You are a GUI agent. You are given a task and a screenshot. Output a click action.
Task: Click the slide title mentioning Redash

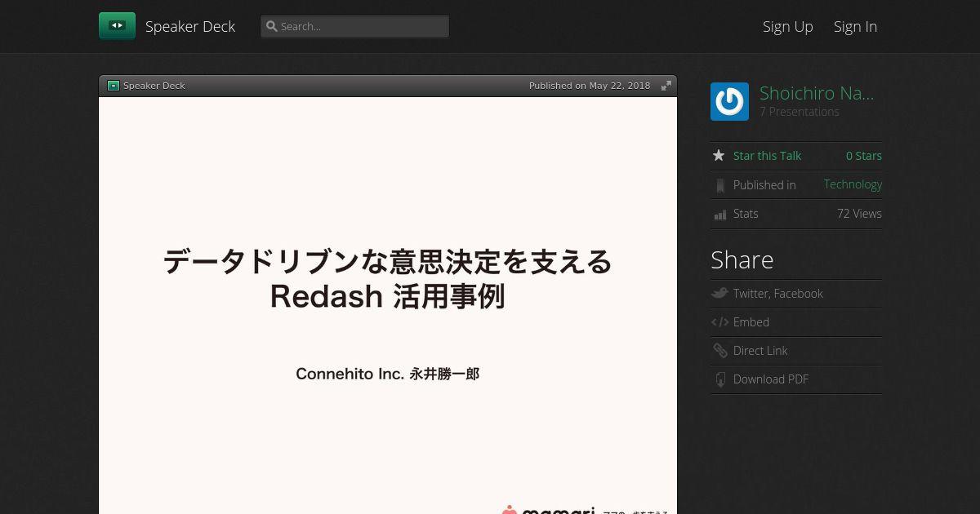tap(388, 279)
